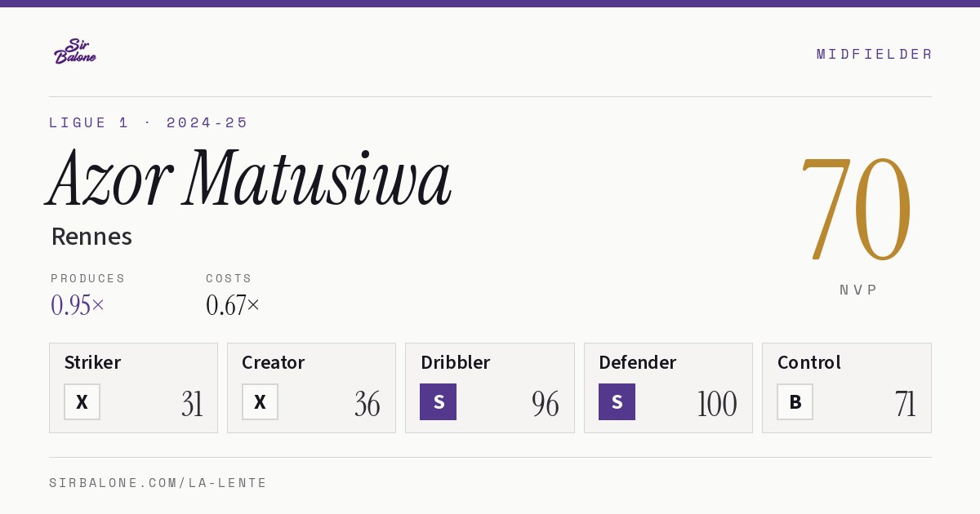This screenshot has height=514, width=980.
Task: Open the sirbalone.com/la-lente link
Action: tap(158, 483)
